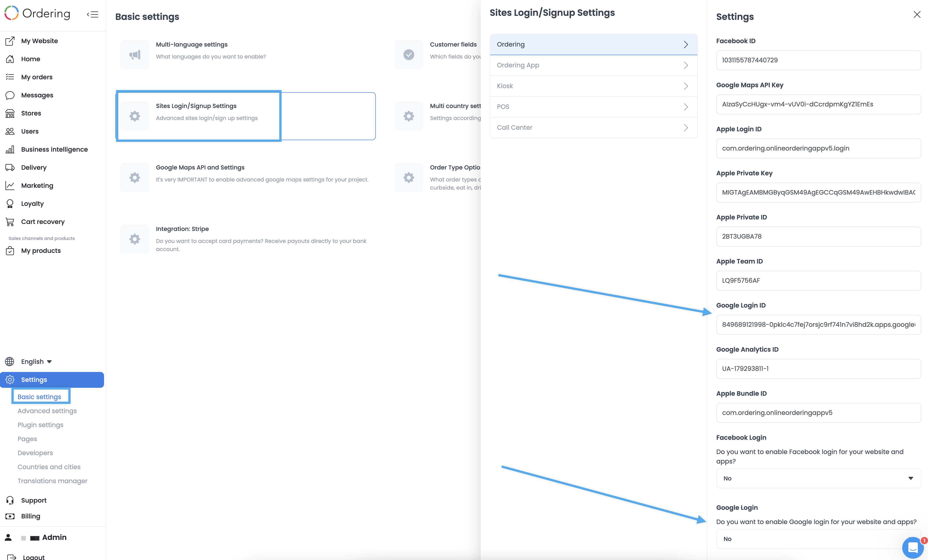Close the Settings panel
Image resolution: width=928 pixels, height=560 pixels.
[x=917, y=14]
